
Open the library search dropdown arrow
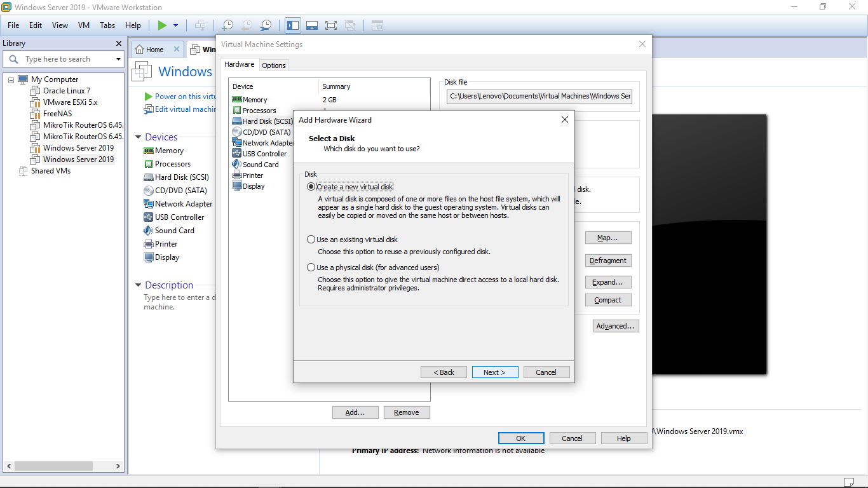pos(116,58)
